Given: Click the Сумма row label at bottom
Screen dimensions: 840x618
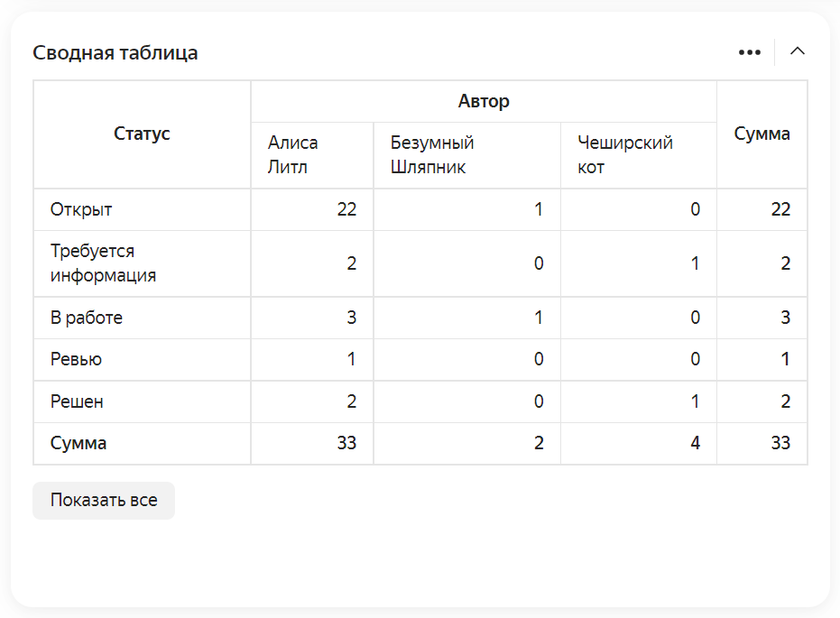Looking at the screenshot, I should point(78,443).
